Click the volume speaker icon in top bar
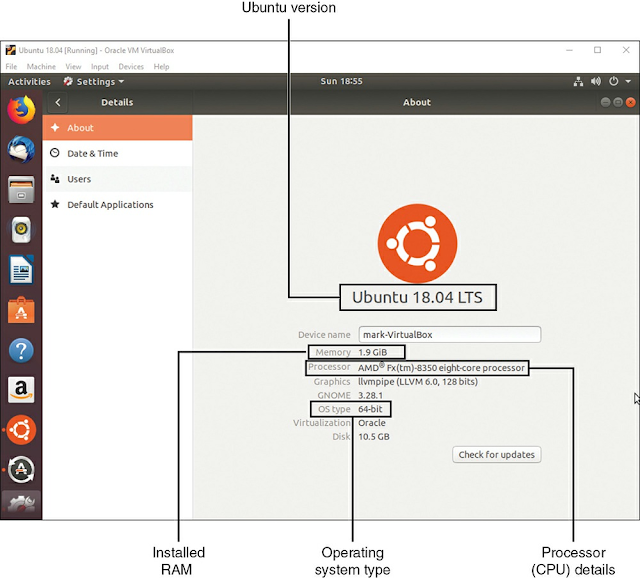This screenshot has height=578, width=640. 596,81
